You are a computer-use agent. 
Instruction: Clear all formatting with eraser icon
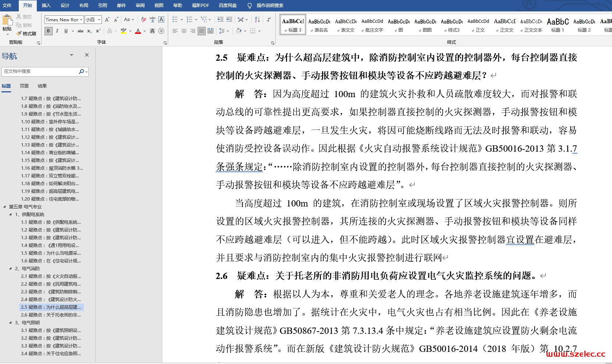[144, 20]
